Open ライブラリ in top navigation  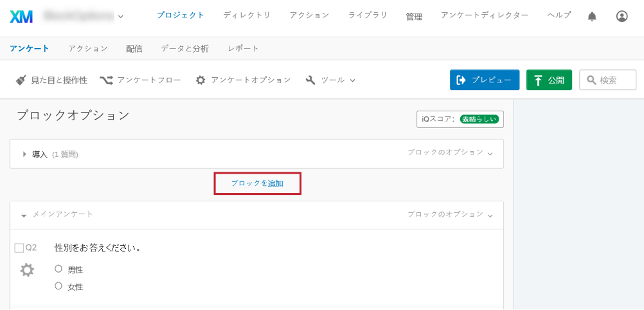pos(368,15)
